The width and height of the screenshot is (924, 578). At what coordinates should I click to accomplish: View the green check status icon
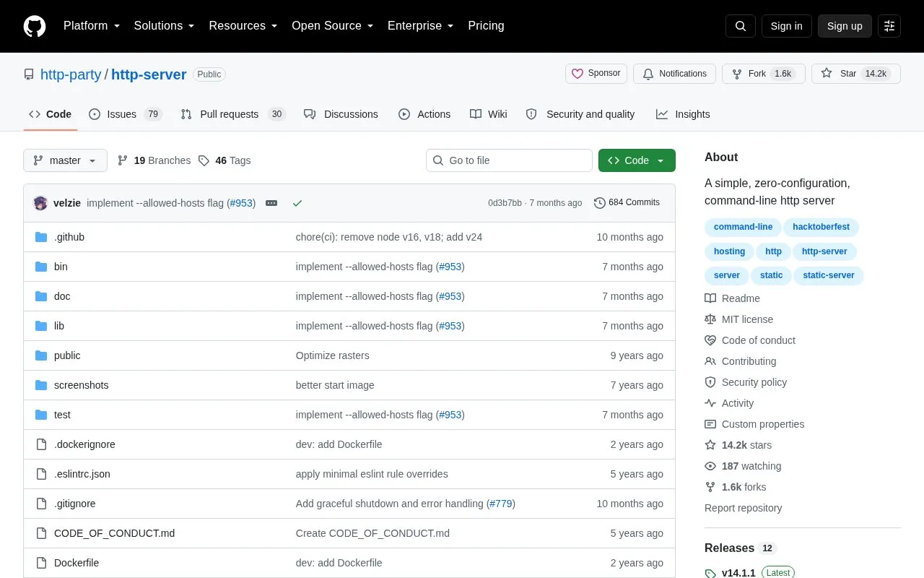[297, 203]
